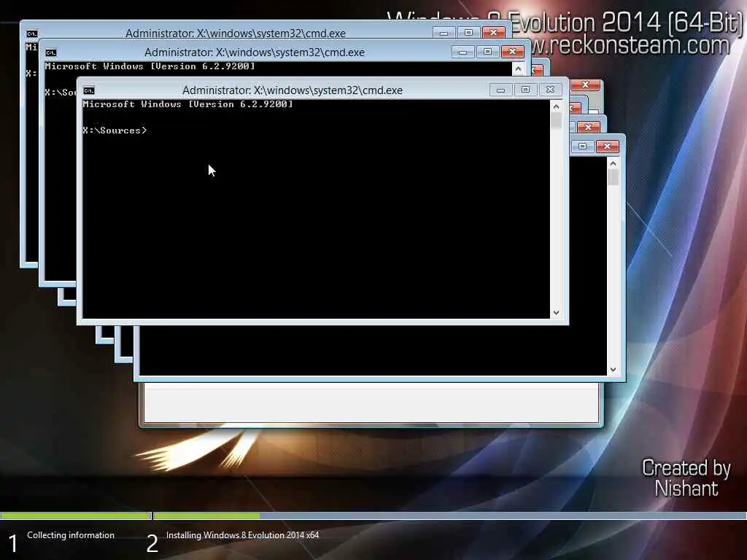Viewport: 747px width, 560px height.
Task: Click the title bar text of the frontmost cmd window
Action: pos(292,90)
